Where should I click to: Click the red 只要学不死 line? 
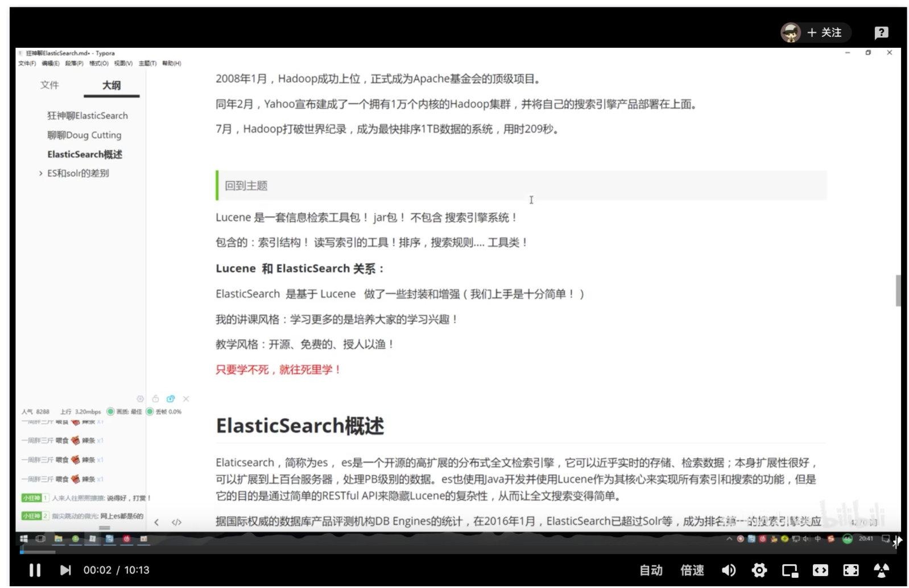point(278,370)
